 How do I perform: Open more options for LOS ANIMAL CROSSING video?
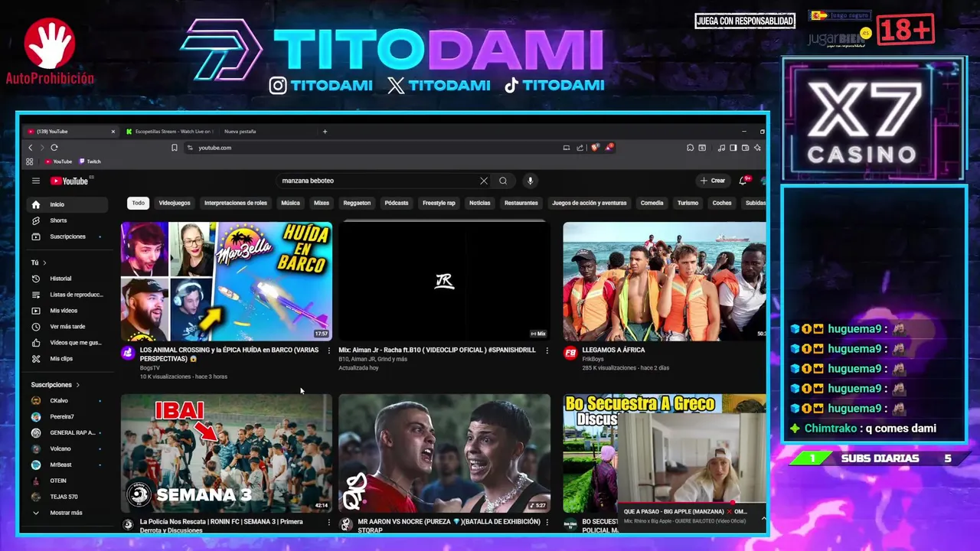tap(329, 350)
